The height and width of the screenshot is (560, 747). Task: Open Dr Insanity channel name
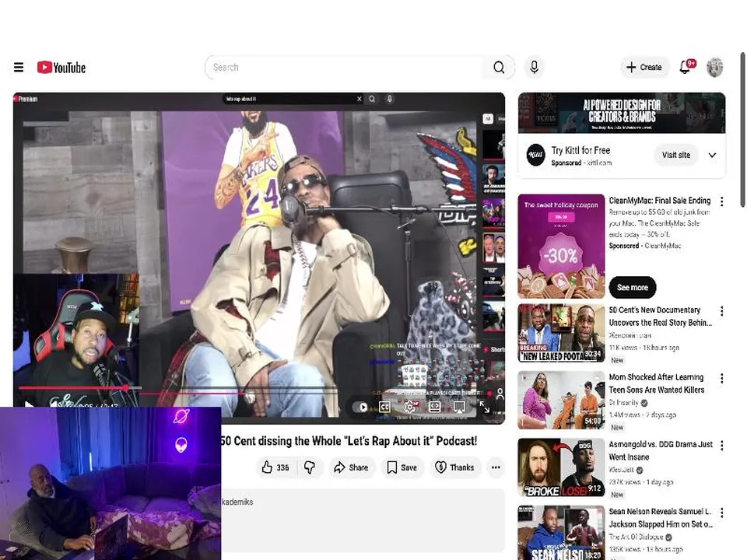623,403
